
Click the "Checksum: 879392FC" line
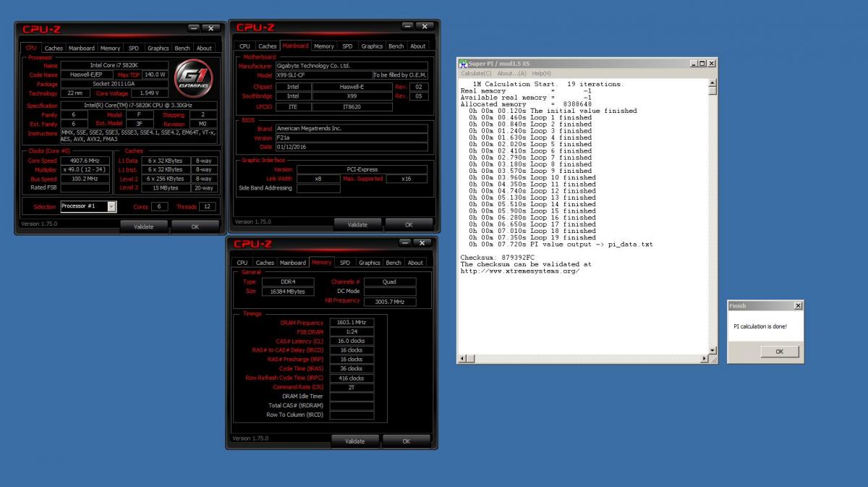(499, 258)
